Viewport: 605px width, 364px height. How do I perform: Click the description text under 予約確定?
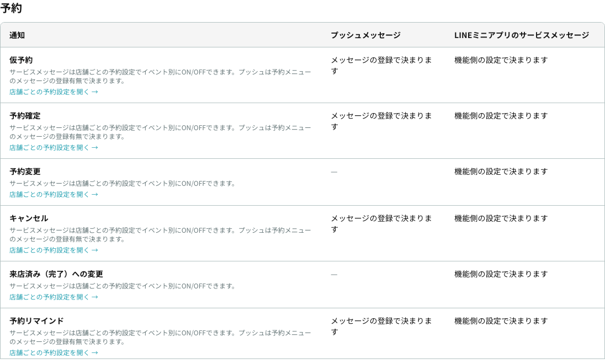(x=160, y=132)
